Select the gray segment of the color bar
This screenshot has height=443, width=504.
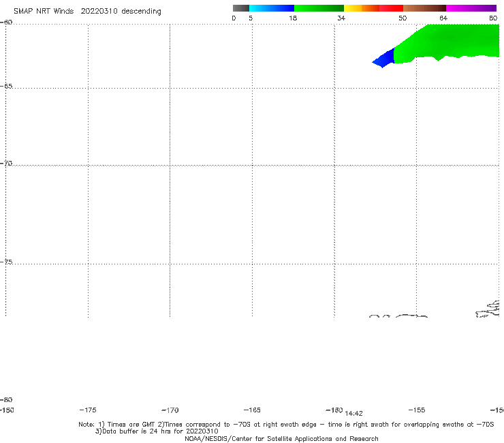click(240, 8)
